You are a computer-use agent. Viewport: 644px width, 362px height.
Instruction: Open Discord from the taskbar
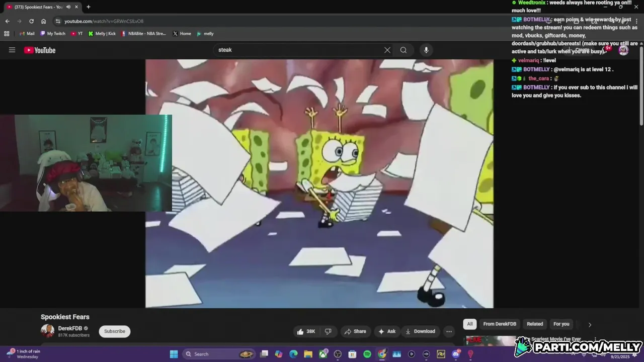(x=456, y=354)
